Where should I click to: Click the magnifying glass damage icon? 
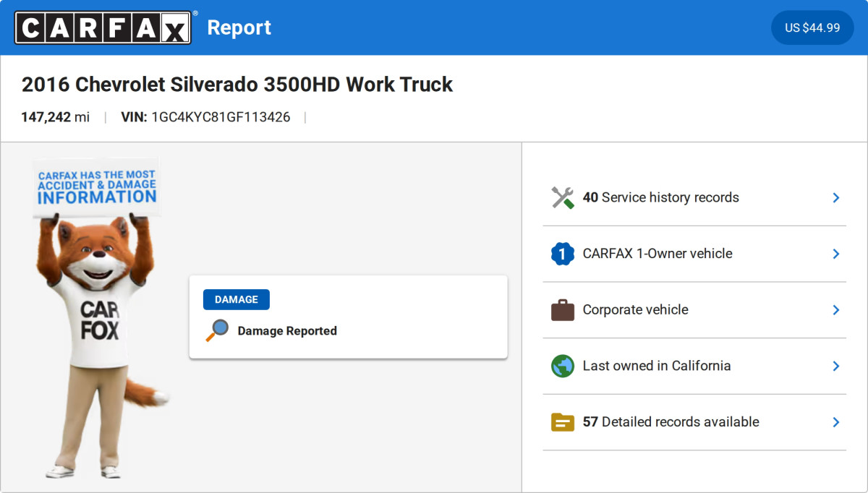coord(217,330)
